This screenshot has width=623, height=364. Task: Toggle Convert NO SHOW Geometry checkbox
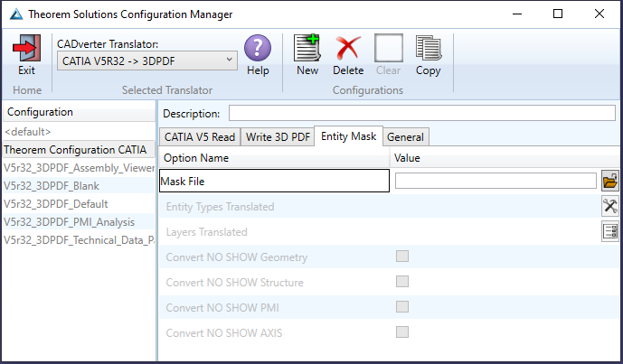(402, 257)
